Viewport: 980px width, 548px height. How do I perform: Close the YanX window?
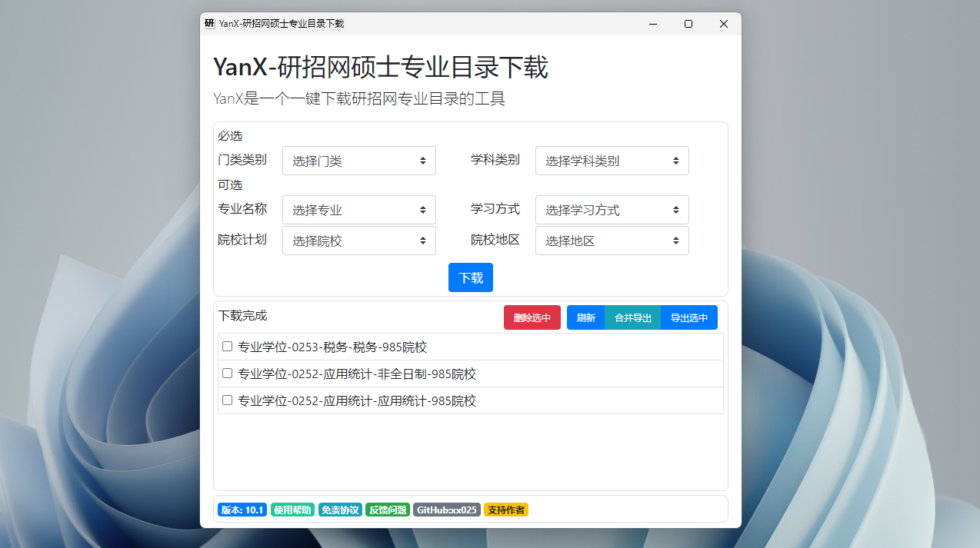pos(724,24)
